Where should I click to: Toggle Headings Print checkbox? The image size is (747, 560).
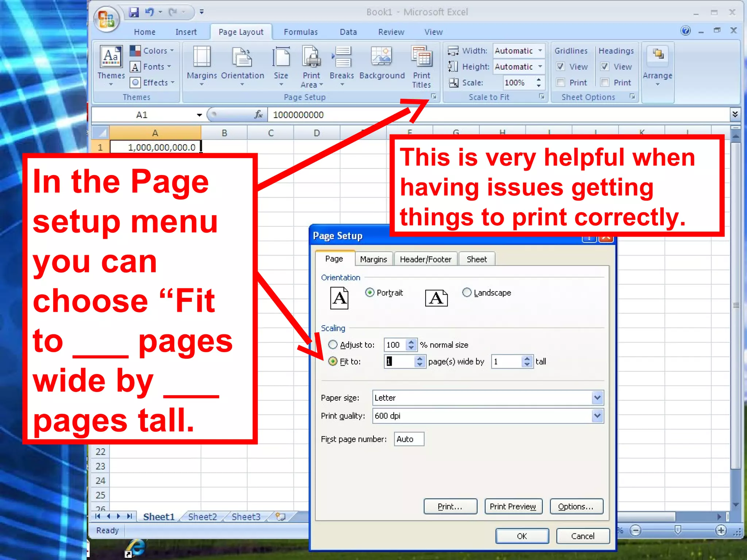coord(605,82)
